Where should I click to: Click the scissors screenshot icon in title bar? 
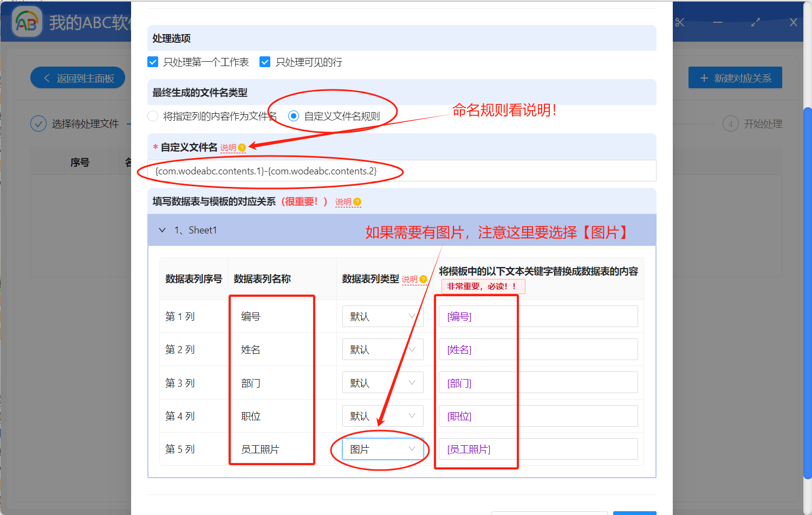(679, 22)
